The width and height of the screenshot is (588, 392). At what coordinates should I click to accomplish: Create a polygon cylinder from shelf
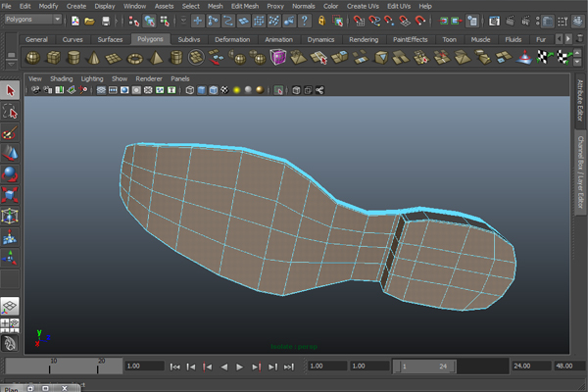click(x=73, y=58)
